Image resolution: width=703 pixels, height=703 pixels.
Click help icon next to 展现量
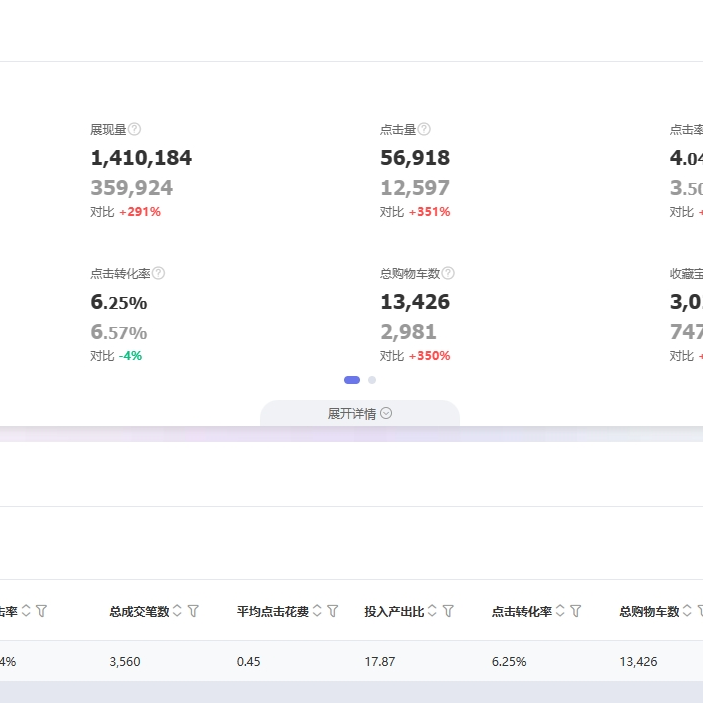[135, 129]
